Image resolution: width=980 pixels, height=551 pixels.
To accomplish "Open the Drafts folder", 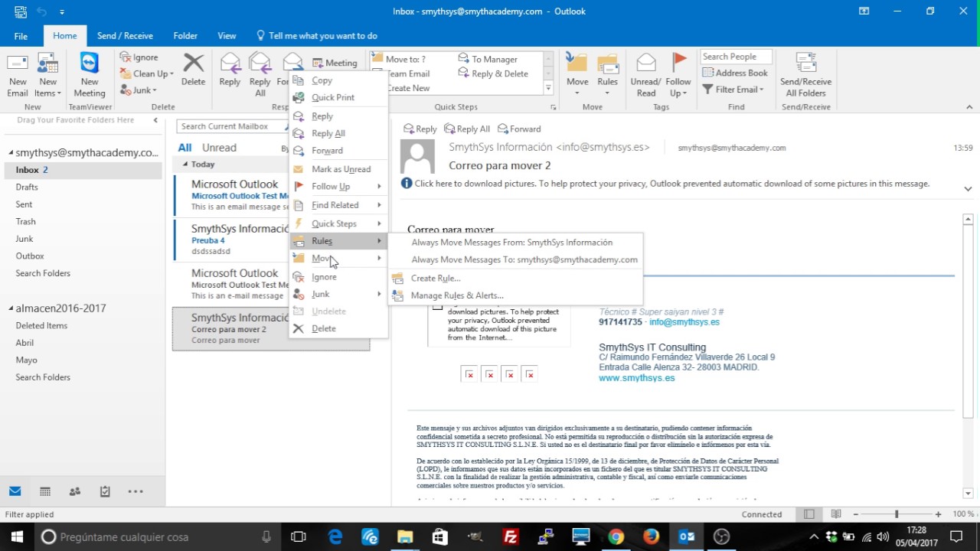I will click(27, 187).
